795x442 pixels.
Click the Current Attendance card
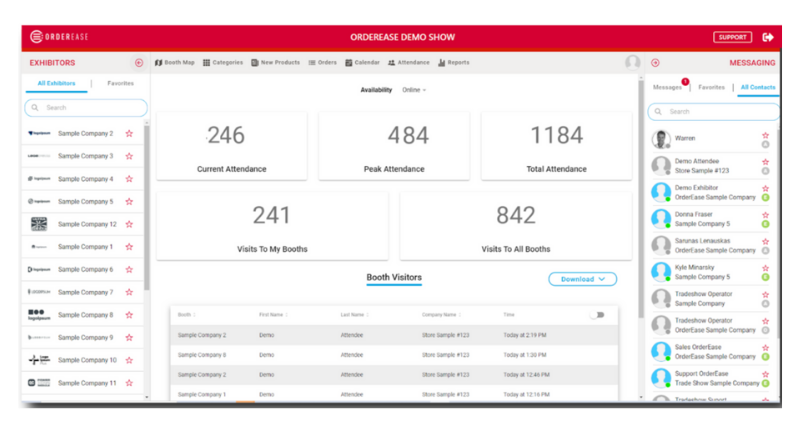tap(232, 146)
